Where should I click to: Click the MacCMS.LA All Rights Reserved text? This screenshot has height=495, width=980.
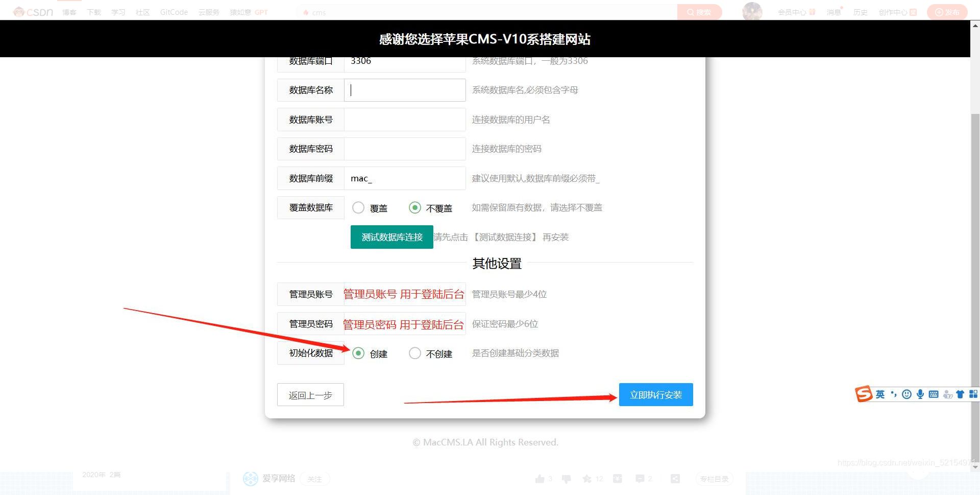pyautogui.click(x=485, y=442)
